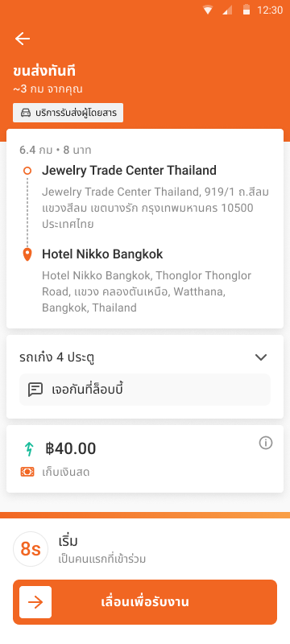The width and height of the screenshot is (290, 644).
Task: Tap the green surge arrow icon
Action: [x=28, y=449]
